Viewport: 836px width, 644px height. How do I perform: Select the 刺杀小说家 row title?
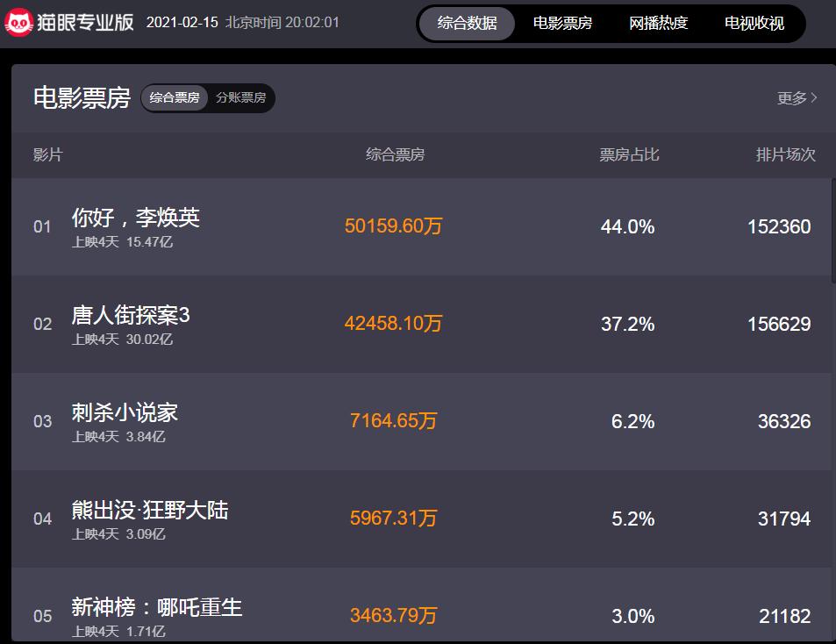click(125, 412)
